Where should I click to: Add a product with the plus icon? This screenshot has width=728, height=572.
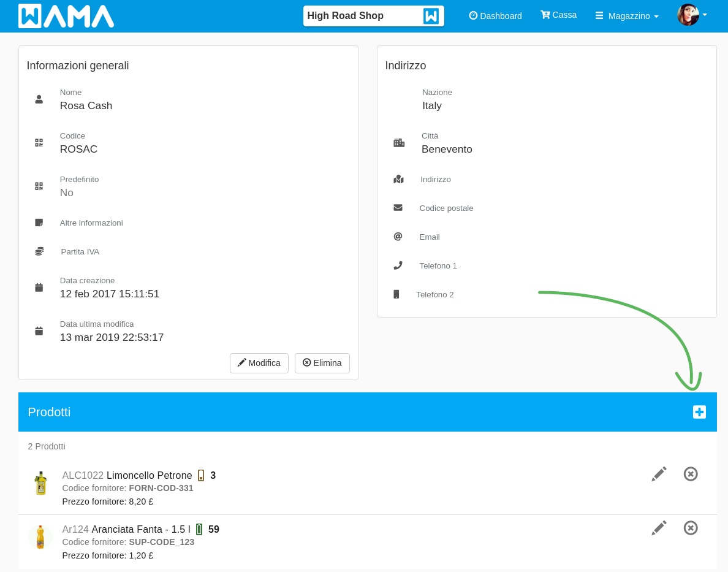click(x=699, y=412)
